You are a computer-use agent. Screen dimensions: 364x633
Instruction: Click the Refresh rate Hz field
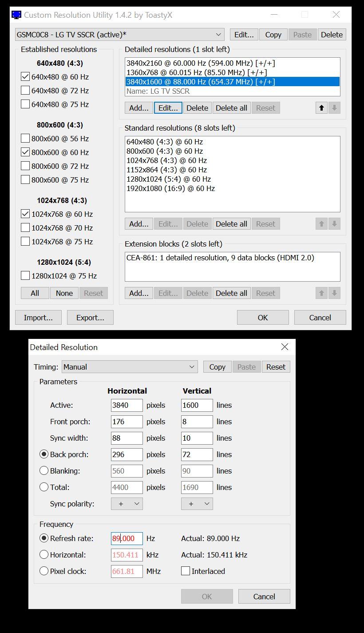click(127, 538)
